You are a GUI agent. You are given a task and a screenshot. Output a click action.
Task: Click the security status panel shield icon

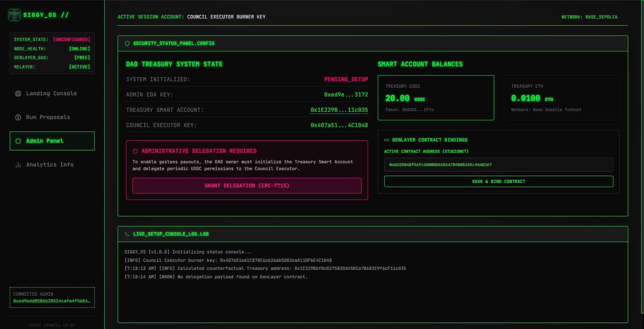(127, 43)
